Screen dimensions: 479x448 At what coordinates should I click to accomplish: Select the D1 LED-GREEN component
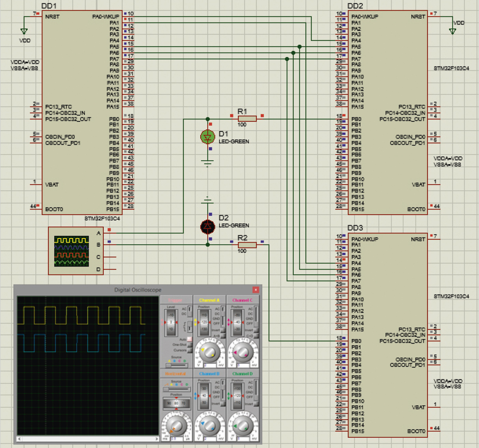click(207, 137)
